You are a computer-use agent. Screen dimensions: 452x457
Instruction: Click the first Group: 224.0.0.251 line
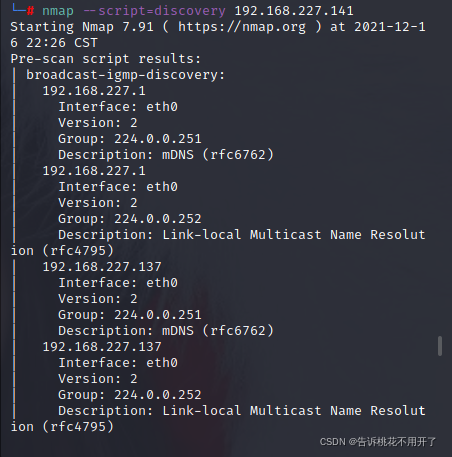(130, 139)
